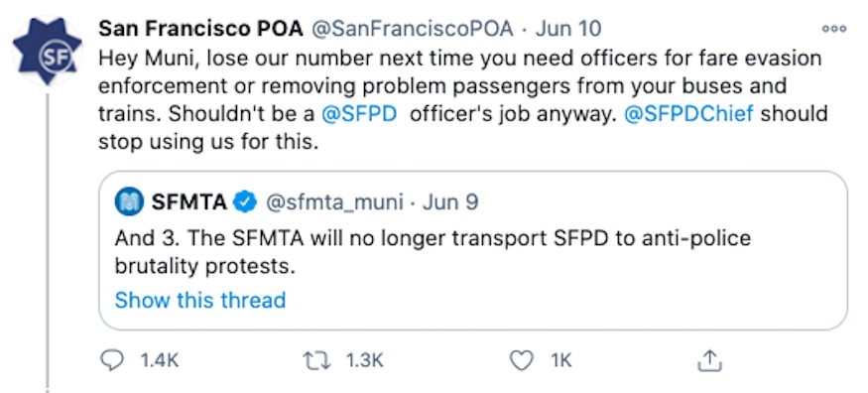Screen dimensions: 868x393
Task: Open the @SFPD mention link
Action: 359,113
